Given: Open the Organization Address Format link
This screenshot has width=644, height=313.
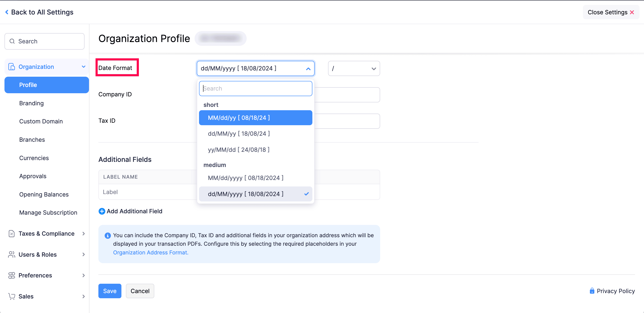Looking at the screenshot, I should point(150,252).
